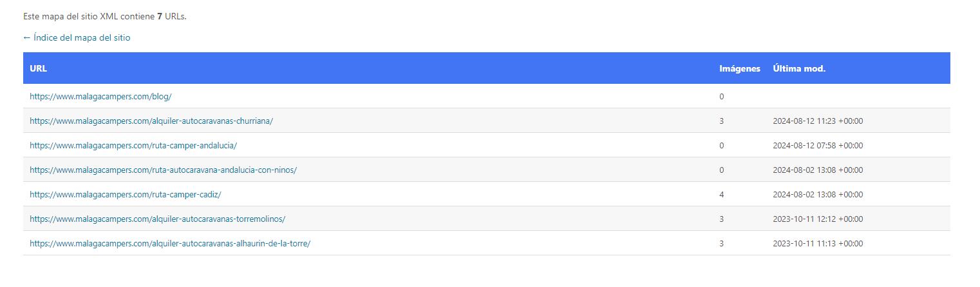980x287 pixels.
Task: Click the image count 3 in torremolinos row
Action: tap(722, 219)
